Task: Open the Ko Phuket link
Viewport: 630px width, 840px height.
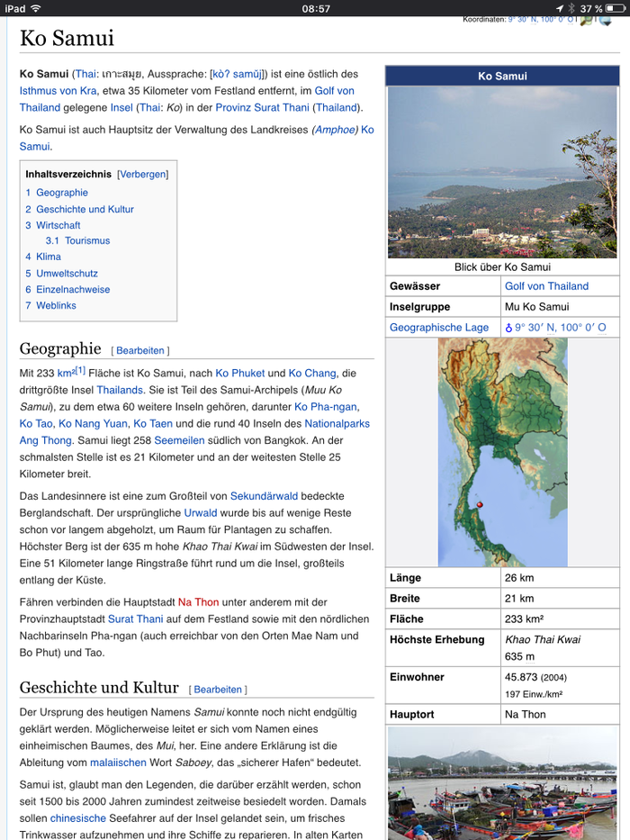Action: click(x=240, y=373)
